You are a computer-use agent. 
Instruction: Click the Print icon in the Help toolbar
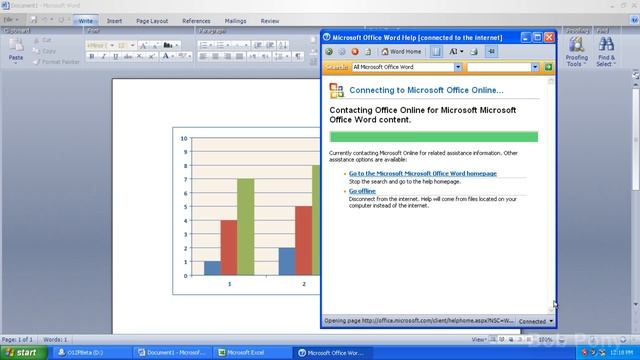tap(474, 51)
